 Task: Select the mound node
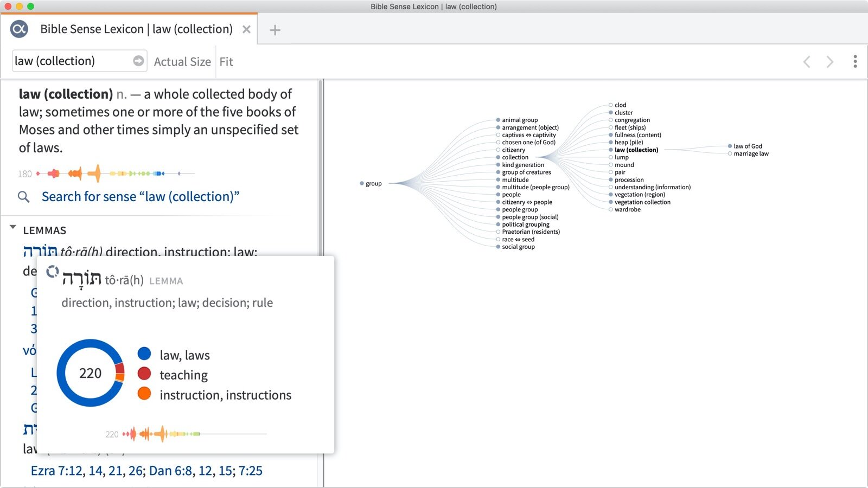tap(621, 165)
